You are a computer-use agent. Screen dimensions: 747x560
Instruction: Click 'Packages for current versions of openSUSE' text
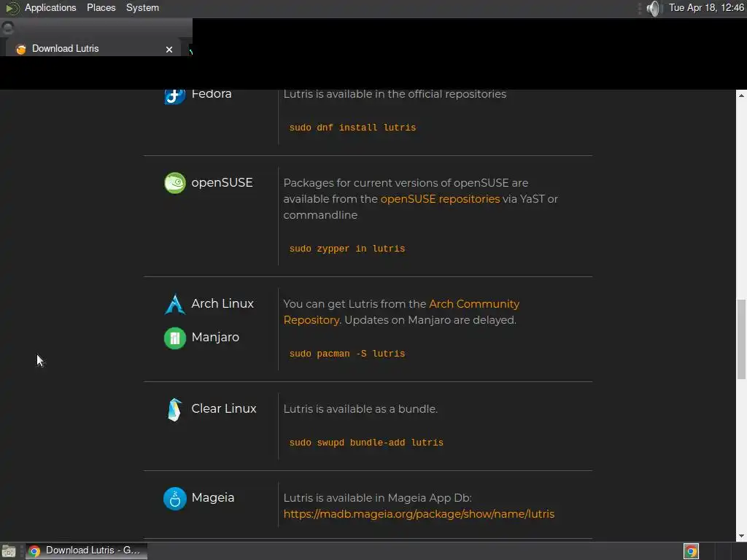click(x=396, y=183)
